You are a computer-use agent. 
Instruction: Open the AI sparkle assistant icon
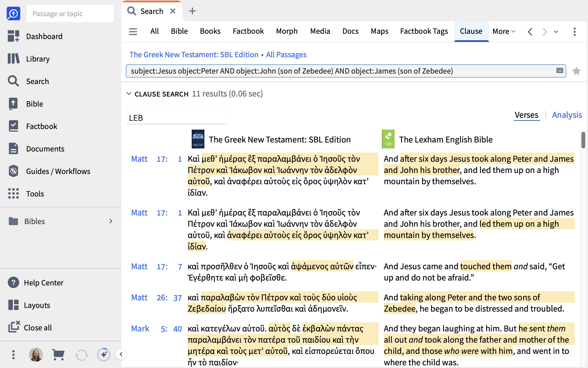[104, 355]
